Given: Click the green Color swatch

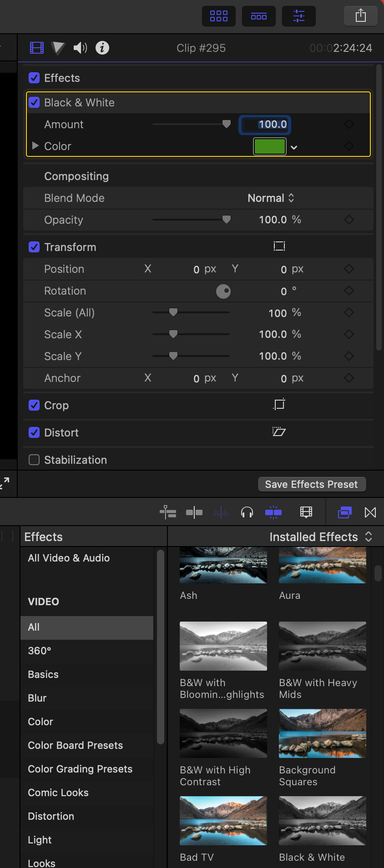Looking at the screenshot, I should point(270,146).
